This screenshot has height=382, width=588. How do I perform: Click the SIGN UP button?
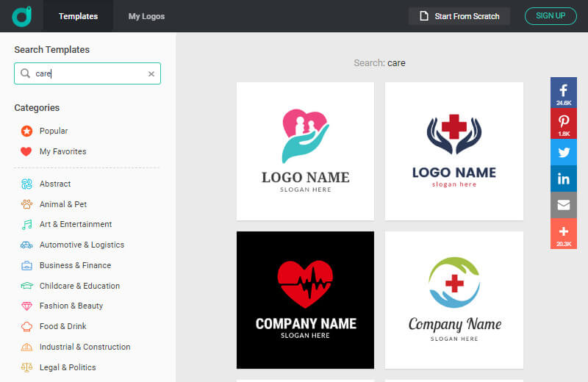(551, 16)
